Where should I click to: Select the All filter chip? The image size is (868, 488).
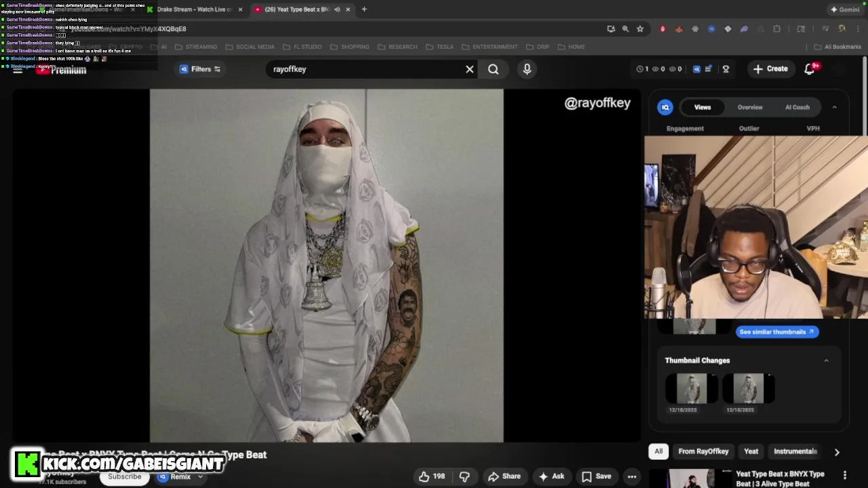click(x=658, y=451)
